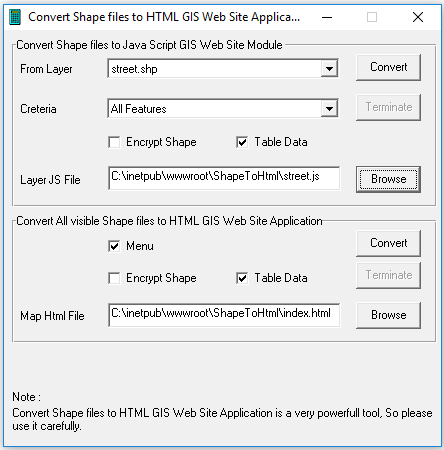Enable Encrypt Shape in the module section

click(x=114, y=142)
